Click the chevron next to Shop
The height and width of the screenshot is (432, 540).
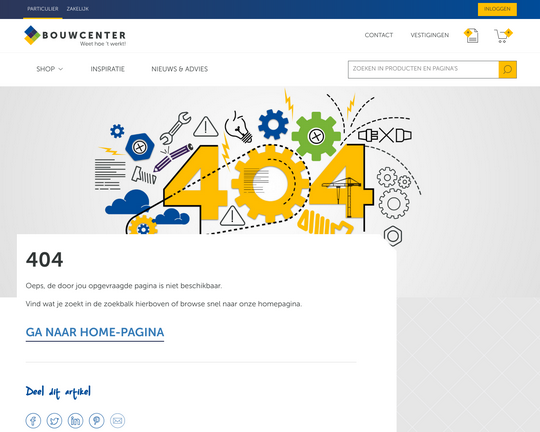click(x=61, y=69)
